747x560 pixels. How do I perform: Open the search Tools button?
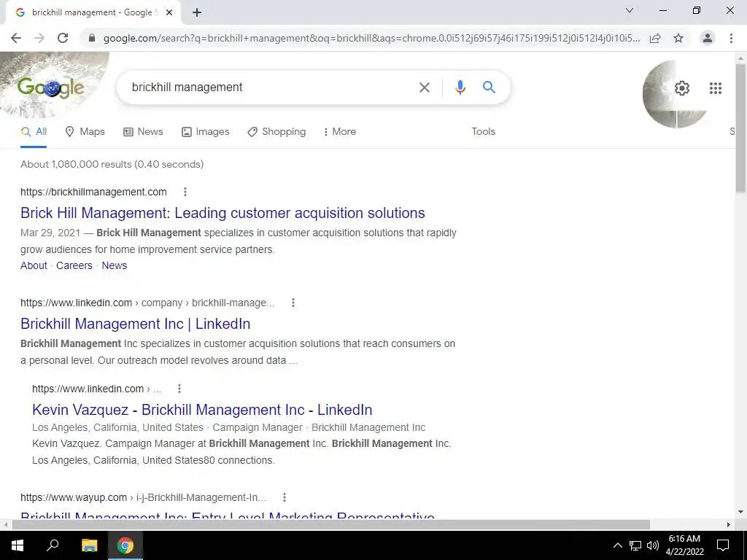[483, 132]
